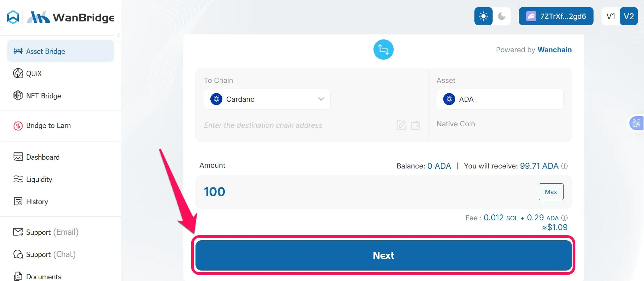644x281 pixels.
Task: Select the Asset Bridge sidebar icon
Action: pyautogui.click(x=18, y=51)
